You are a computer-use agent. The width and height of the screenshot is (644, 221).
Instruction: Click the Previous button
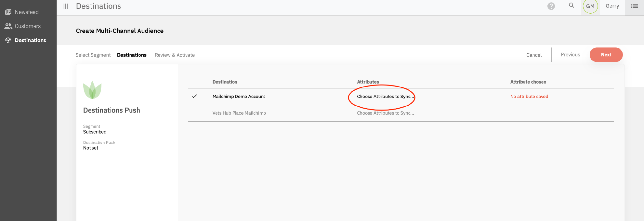(x=570, y=55)
